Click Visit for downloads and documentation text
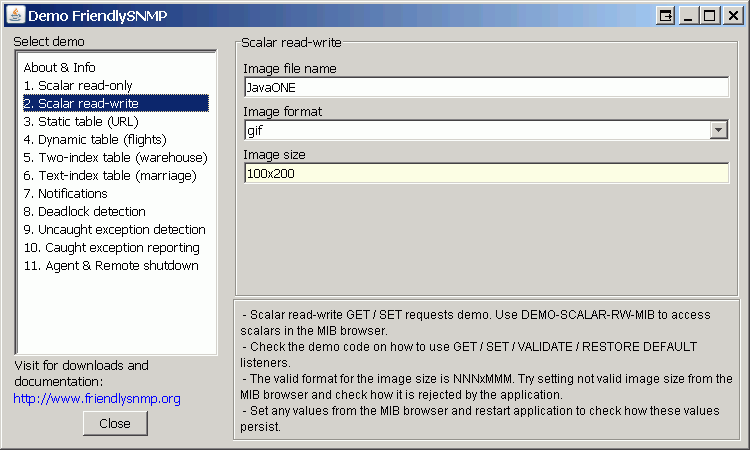Viewport: 750px width, 450px height. tap(81, 373)
